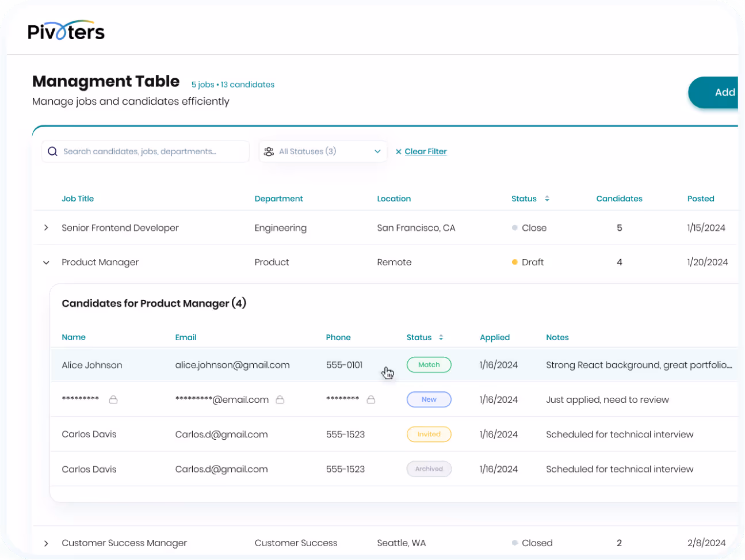Screen dimensions: 745x560
Task: Toggle Status sorting in the candidates table
Action: (x=441, y=337)
